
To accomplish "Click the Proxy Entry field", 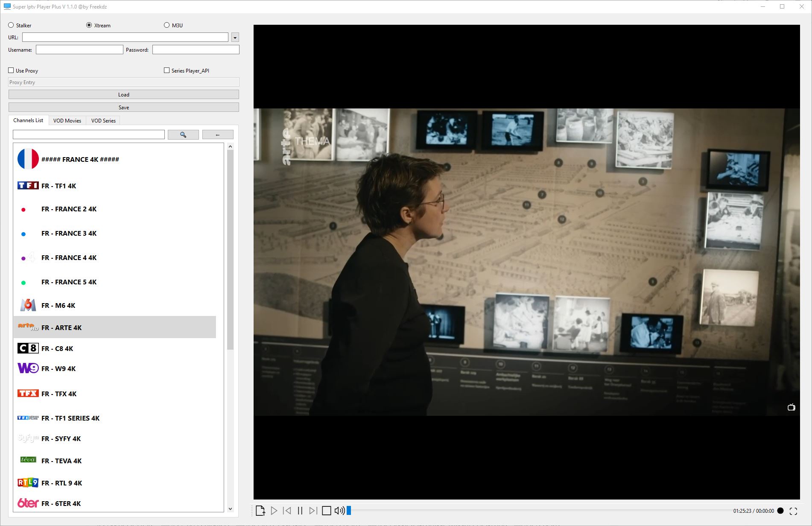I will tap(124, 82).
